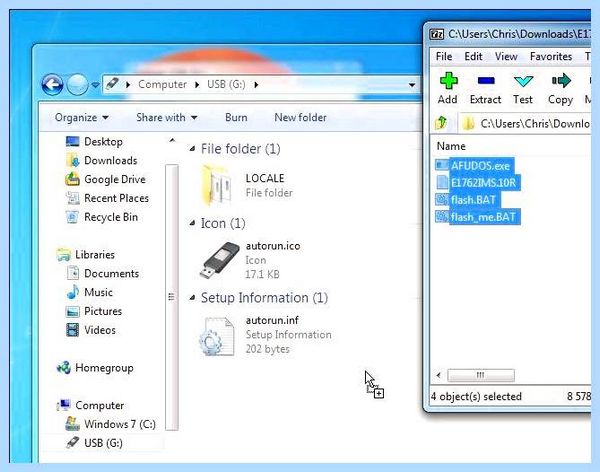Open the Windows 7 (C:) drive
600x472 pixels.
(111, 424)
